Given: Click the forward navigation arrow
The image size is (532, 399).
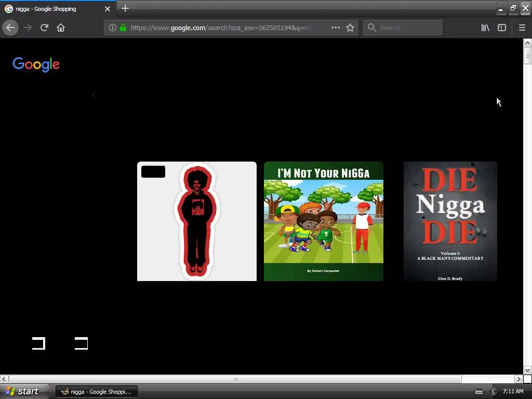Looking at the screenshot, I should [x=28, y=28].
